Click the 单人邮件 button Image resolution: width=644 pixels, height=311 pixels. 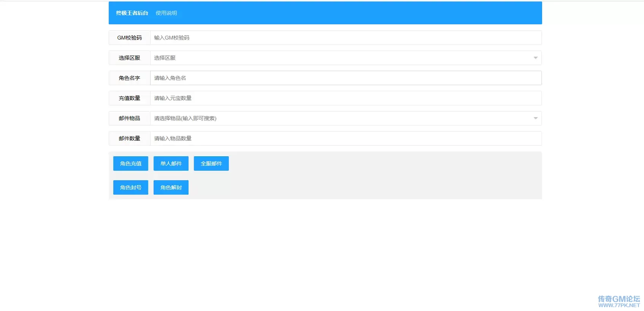click(x=171, y=163)
